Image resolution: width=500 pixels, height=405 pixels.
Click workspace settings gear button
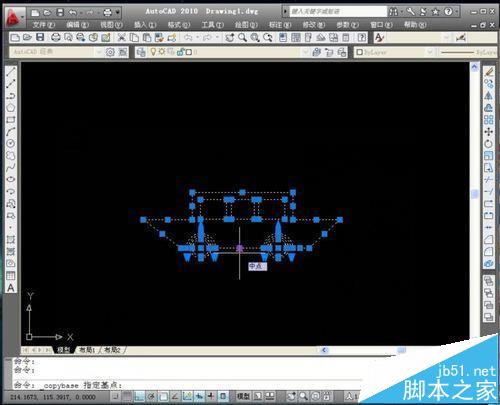click(x=110, y=52)
